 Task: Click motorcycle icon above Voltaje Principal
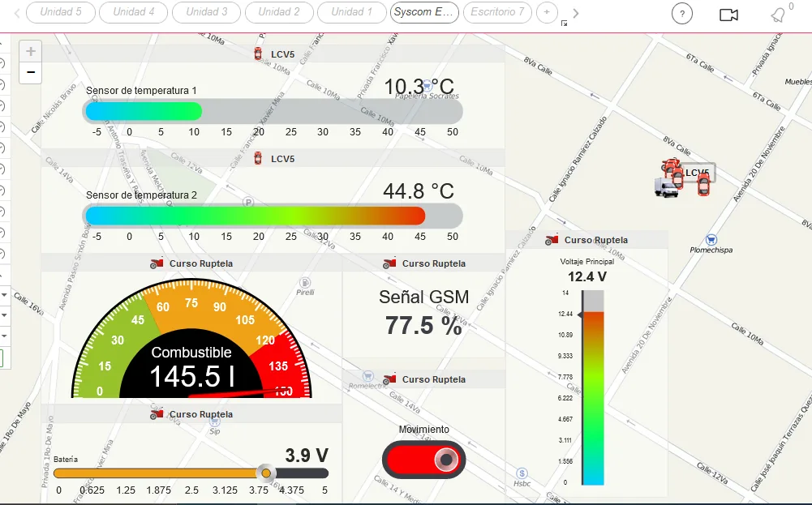click(x=552, y=240)
